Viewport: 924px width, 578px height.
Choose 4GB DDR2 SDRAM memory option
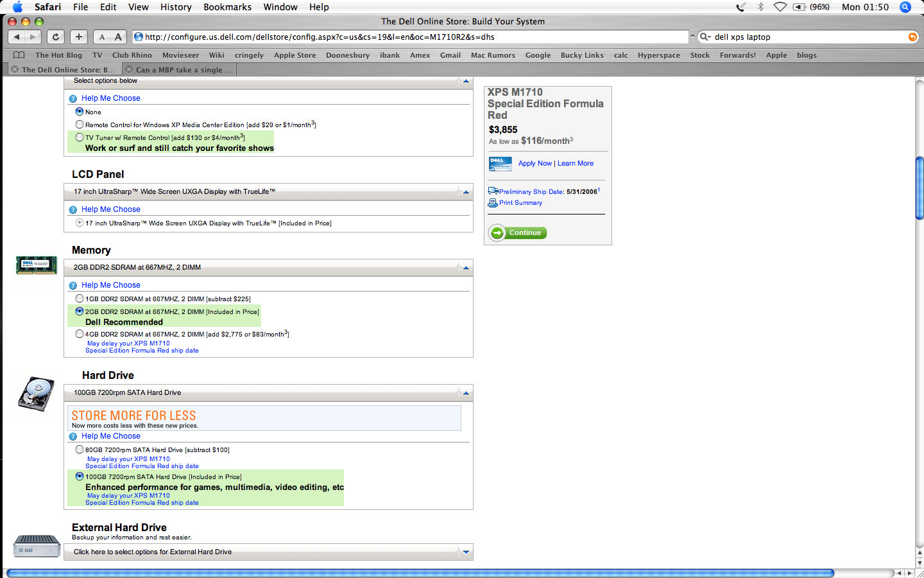pos(80,334)
